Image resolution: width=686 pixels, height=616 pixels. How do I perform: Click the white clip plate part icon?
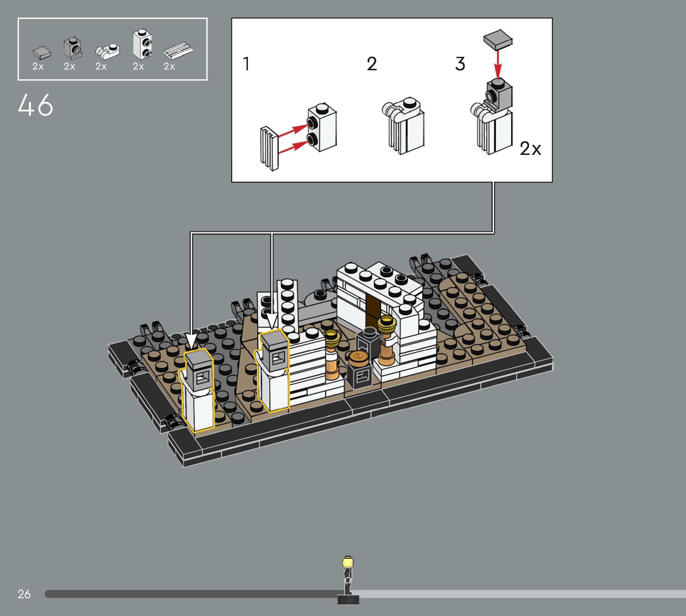tap(108, 51)
